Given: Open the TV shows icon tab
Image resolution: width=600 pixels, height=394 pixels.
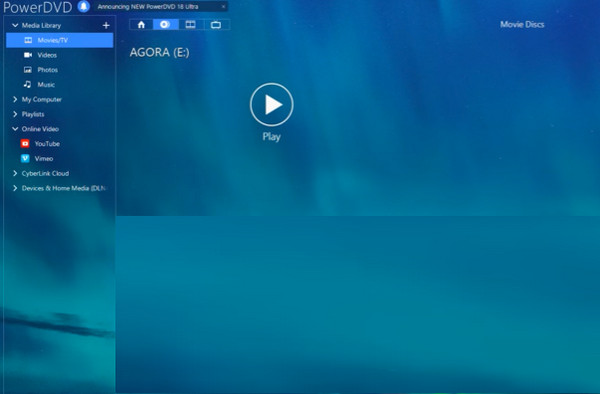Looking at the screenshot, I should click(x=216, y=25).
